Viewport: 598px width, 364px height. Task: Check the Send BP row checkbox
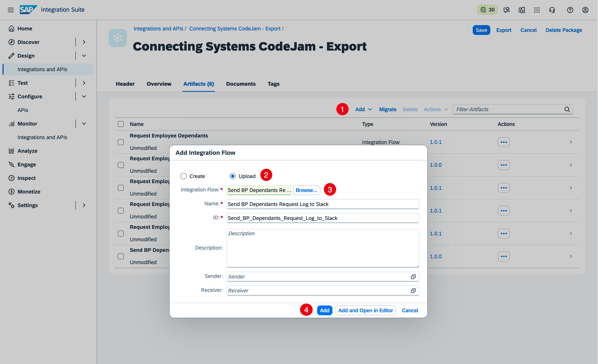click(121, 256)
